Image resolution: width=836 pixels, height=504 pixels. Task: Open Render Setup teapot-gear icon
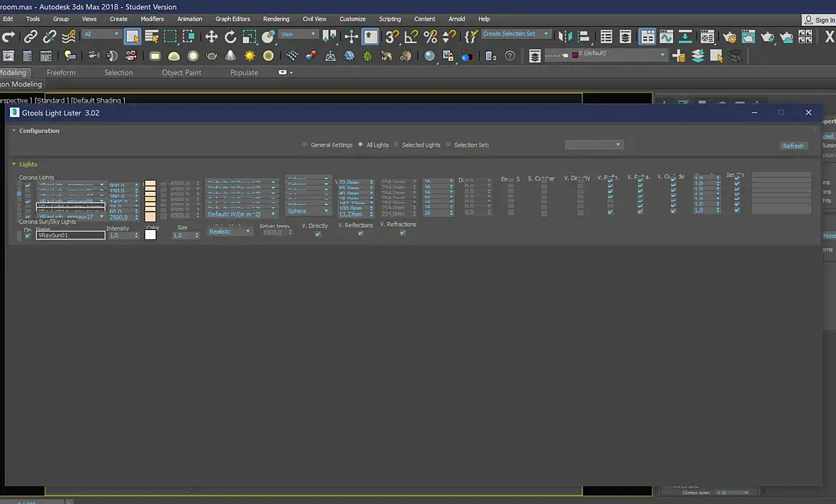[729, 36]
